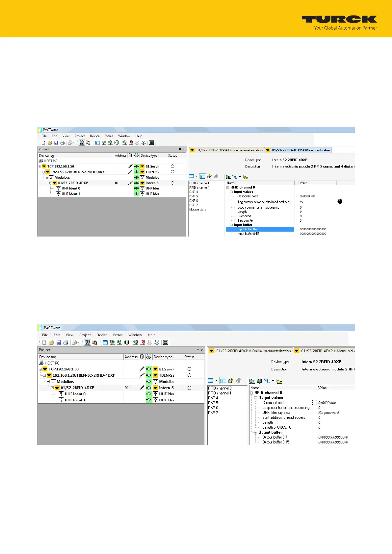Click New project icon in upper PACTware toolbar
The image size is (392, 554).
43,143
